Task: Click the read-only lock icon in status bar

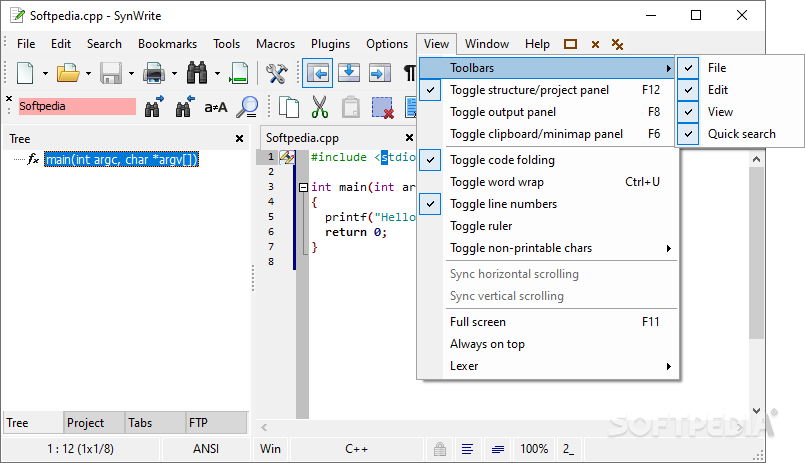Action: coord(440,449)
